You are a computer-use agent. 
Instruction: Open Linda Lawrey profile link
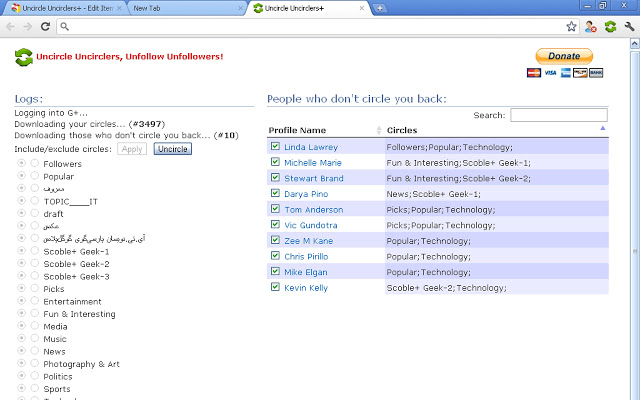tap(311, 147)
